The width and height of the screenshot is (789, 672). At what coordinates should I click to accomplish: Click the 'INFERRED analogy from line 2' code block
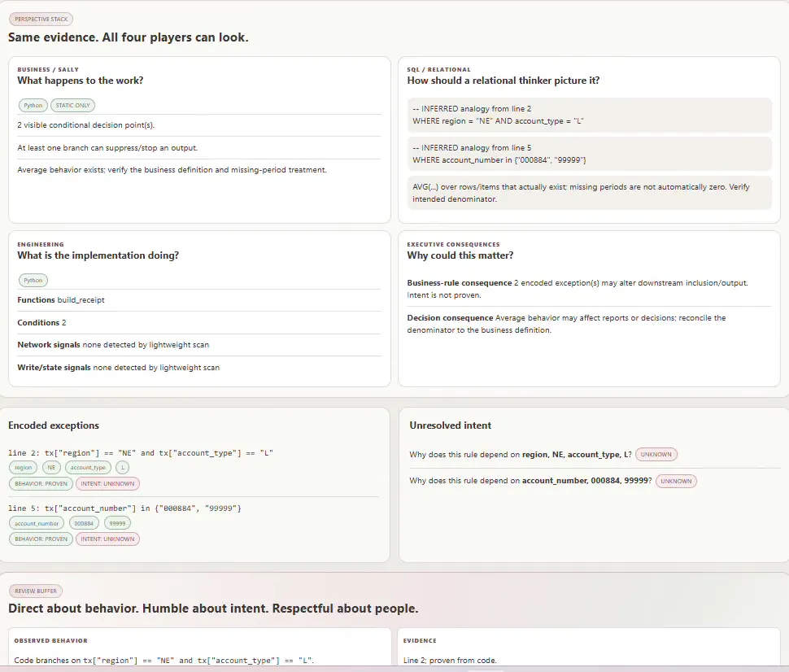coord(589,115)
